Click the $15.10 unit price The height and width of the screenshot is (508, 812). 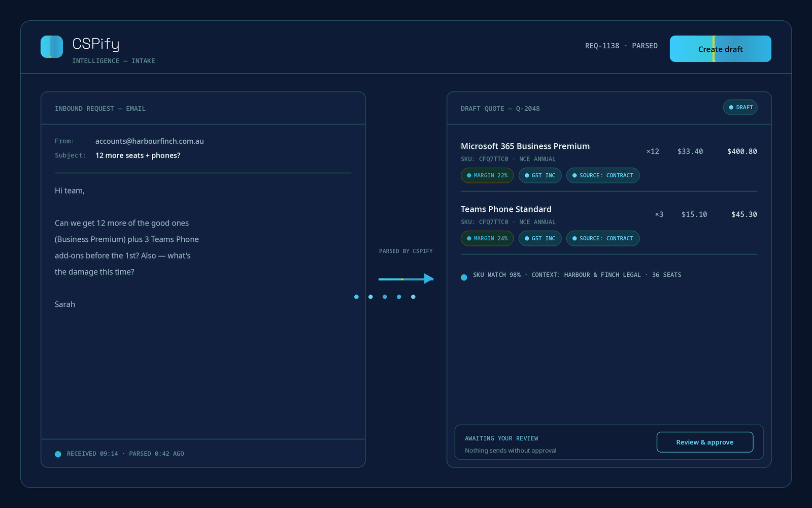(x=694, y=214)
